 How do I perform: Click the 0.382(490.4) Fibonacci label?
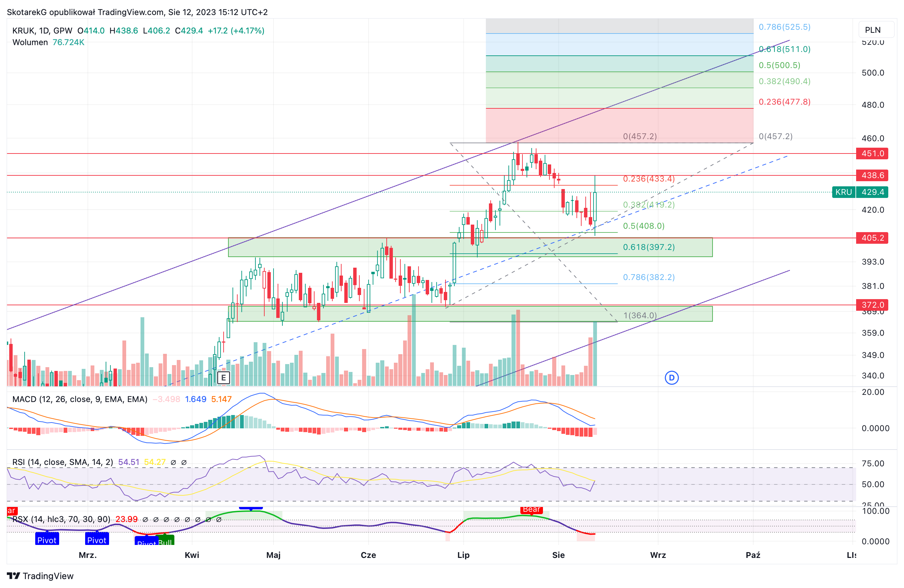784,81
